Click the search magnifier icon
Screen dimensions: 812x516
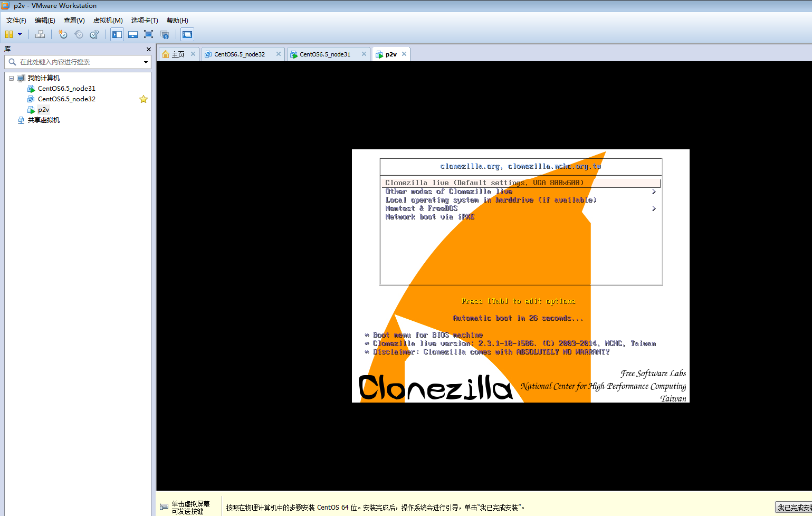coord(12,62)
